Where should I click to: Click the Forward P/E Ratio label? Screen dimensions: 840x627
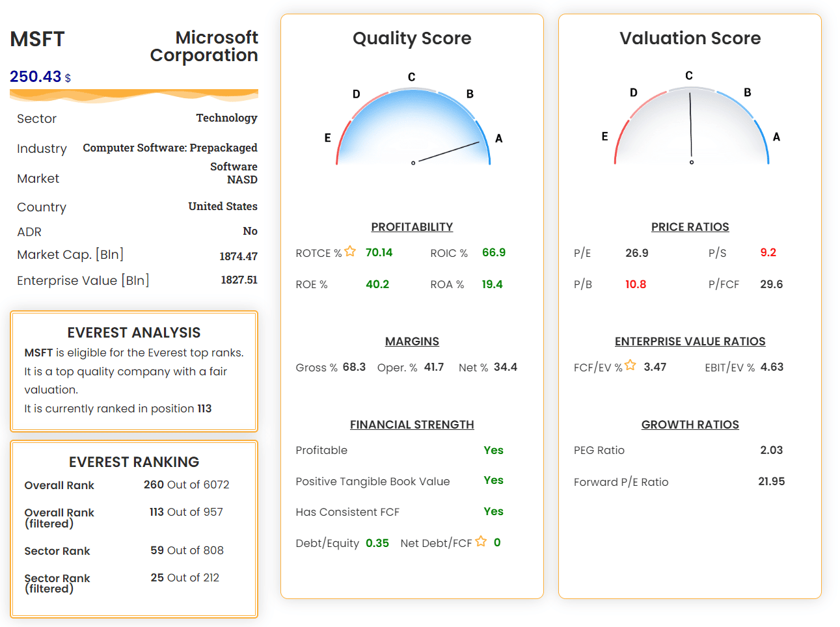point(621,482)
